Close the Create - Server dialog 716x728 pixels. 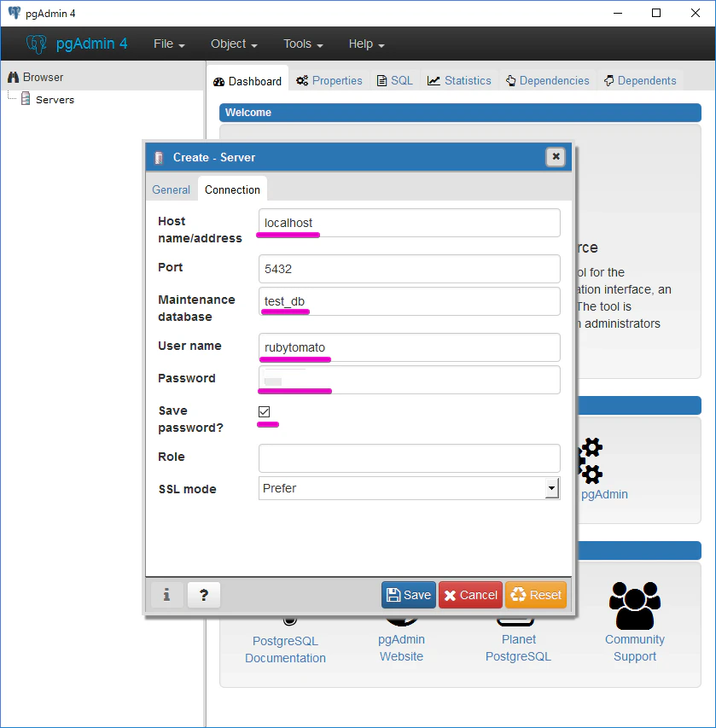pyautogui.click(x=556, y=157)
